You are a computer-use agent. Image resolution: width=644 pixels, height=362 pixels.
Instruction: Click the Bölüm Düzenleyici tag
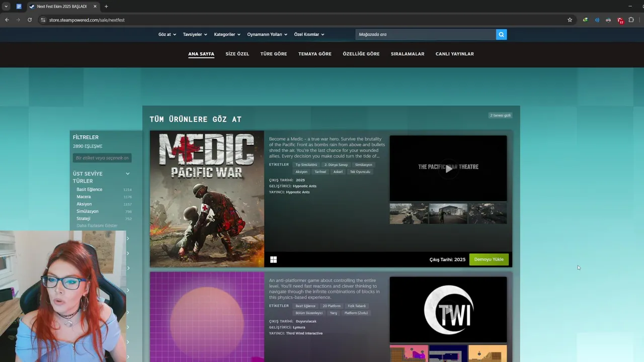coord(309,313)
